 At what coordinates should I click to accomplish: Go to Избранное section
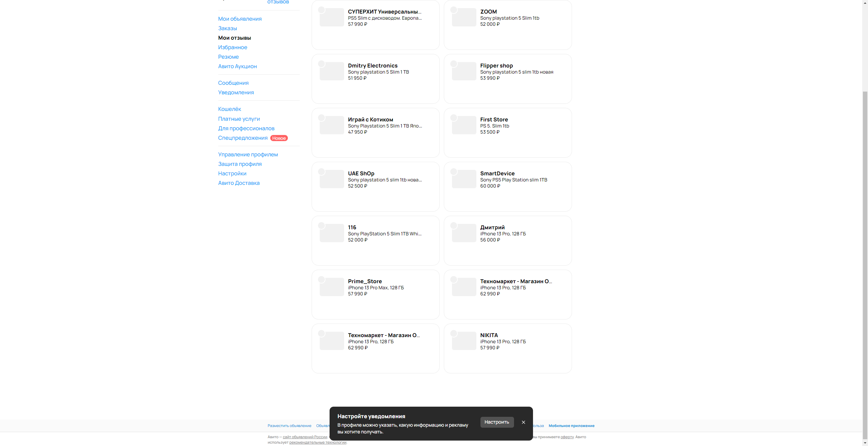(x=233, y=47)
